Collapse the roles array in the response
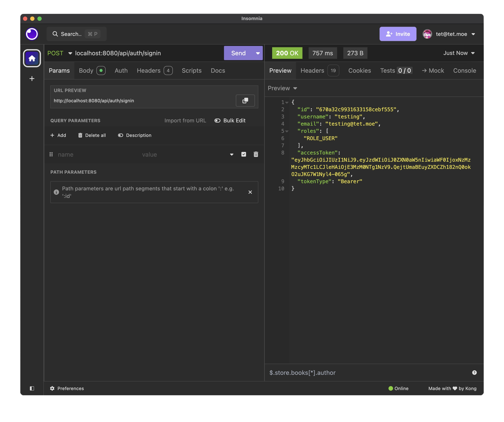Viewport: 504px width, 422px height. [287, 131]
